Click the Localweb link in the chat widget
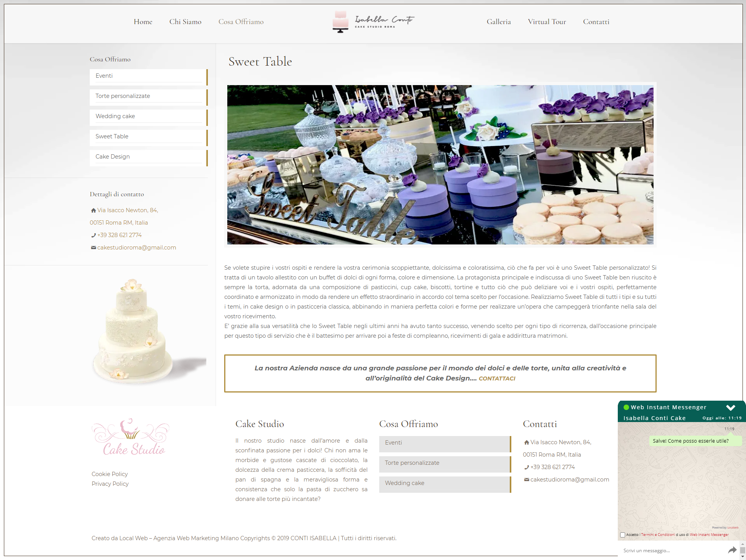Viewport: 746px width, 560px height. point(733,527)
